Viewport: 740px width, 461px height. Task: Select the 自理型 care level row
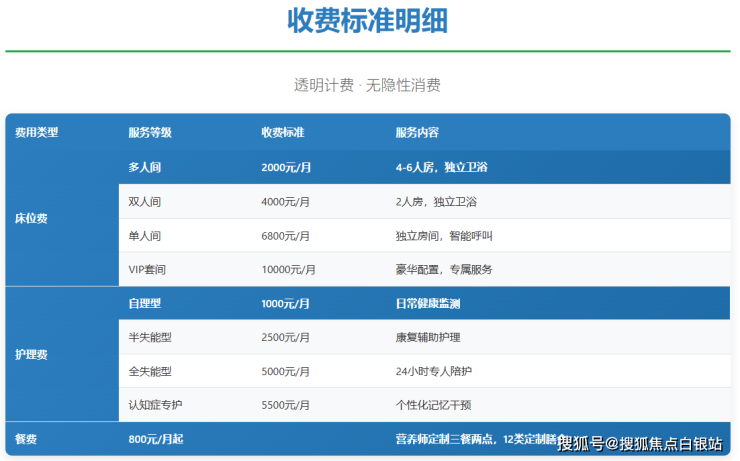145,303
